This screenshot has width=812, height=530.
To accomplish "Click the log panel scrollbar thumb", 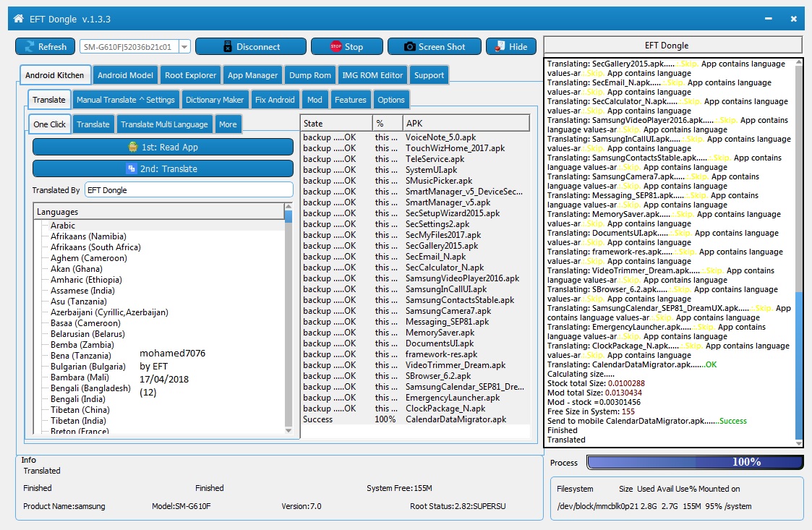I will [798, 364].
